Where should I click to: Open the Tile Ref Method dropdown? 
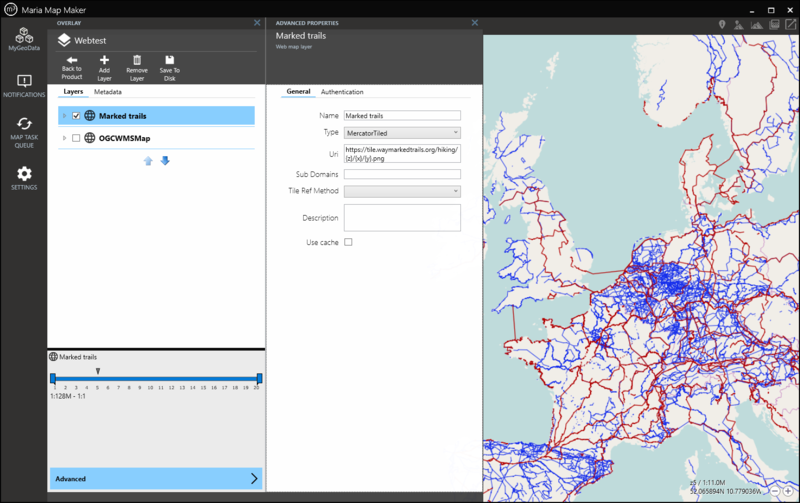[x=402, y=191]
